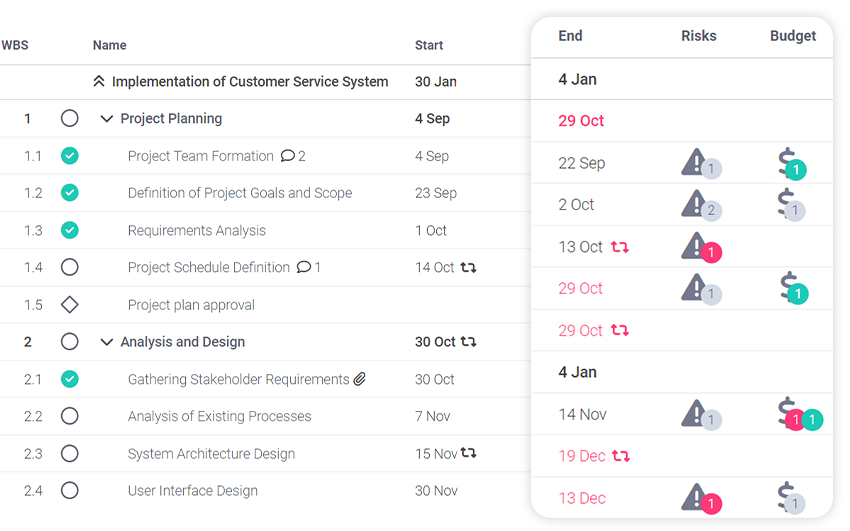The width and height of the screenshot is (850, 531).
Task: Uncheck completed Requirements Analysis task
Action: pos(69,230)
